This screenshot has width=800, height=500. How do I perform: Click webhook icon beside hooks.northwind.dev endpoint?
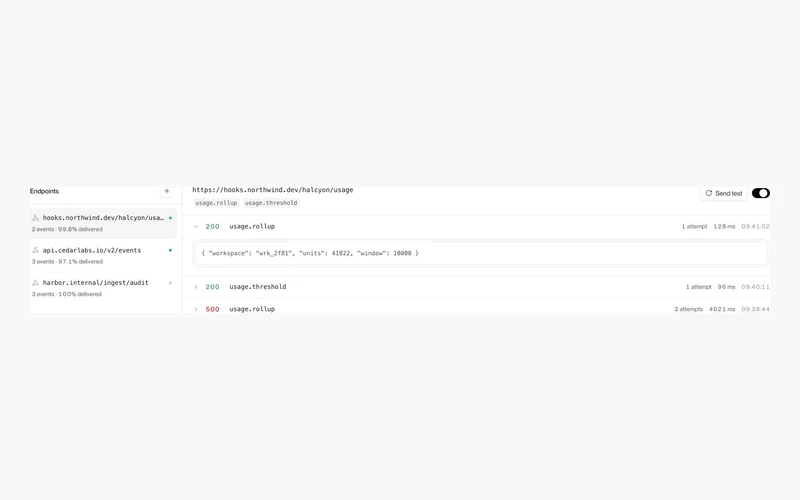pyautogui.click(x=35, y=218)
